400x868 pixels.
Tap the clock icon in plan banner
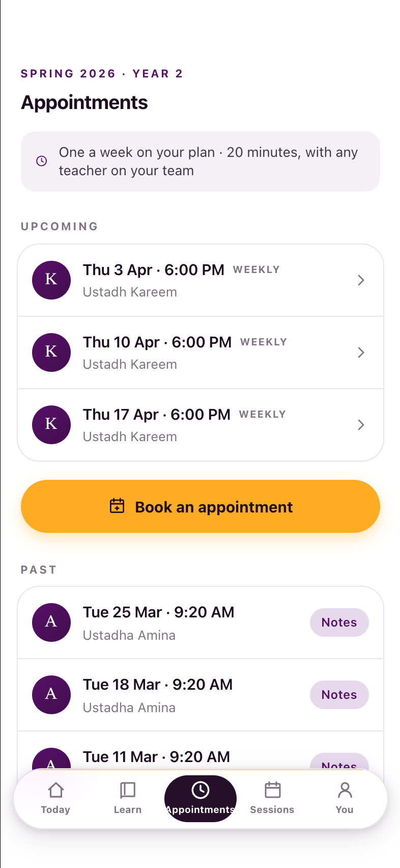coord(42,161)
